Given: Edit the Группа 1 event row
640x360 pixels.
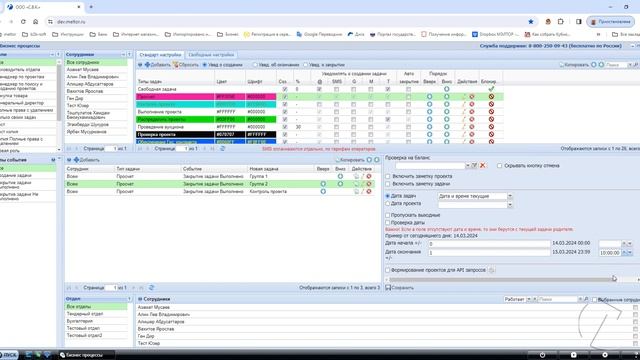Looking at the screenshot, I should [362, 176].
